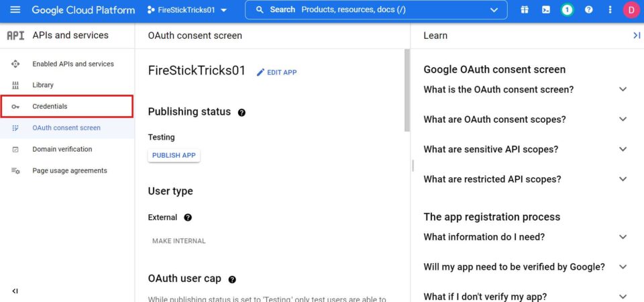Click the Enabled APIs and services icon
The width and height of the screenshot is (644, 302).
point(15,64)
